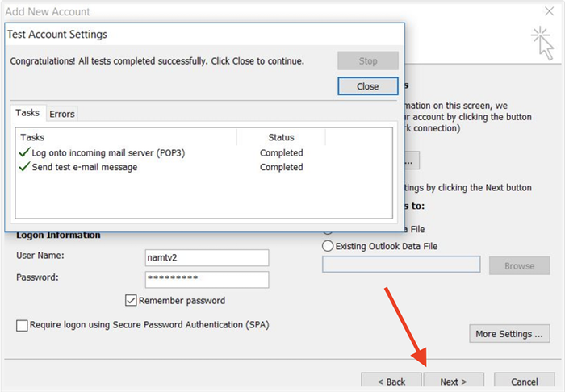This screenshot has width=565, height=392.
Task: Click green checkmark beside POP3 logon task
Action: [24, 152]
